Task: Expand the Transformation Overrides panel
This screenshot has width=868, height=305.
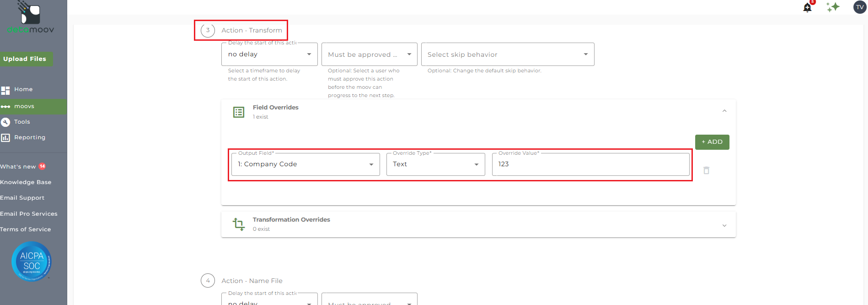Action: [x=724, y=225]
